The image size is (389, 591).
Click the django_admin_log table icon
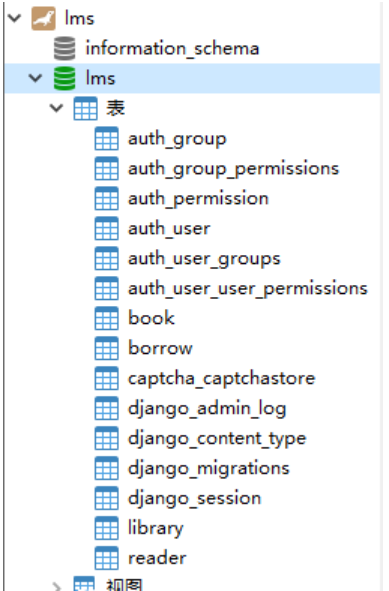(106, 408)
